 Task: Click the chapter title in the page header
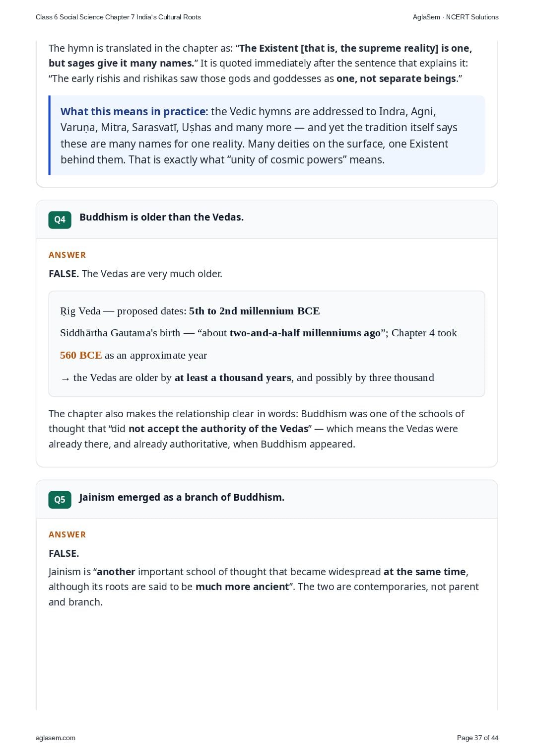point(118,17)
